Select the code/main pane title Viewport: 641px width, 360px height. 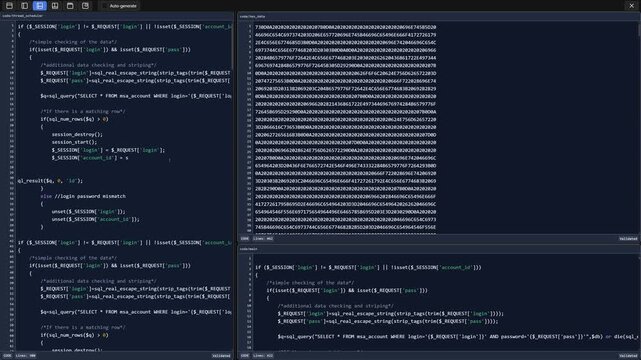point(249,249)
